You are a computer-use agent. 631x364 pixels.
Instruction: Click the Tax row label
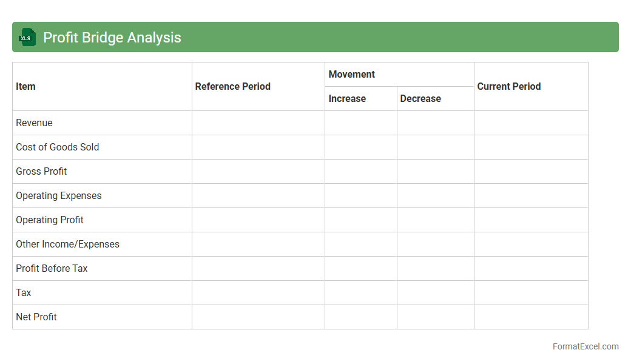(x=24, y=292)
